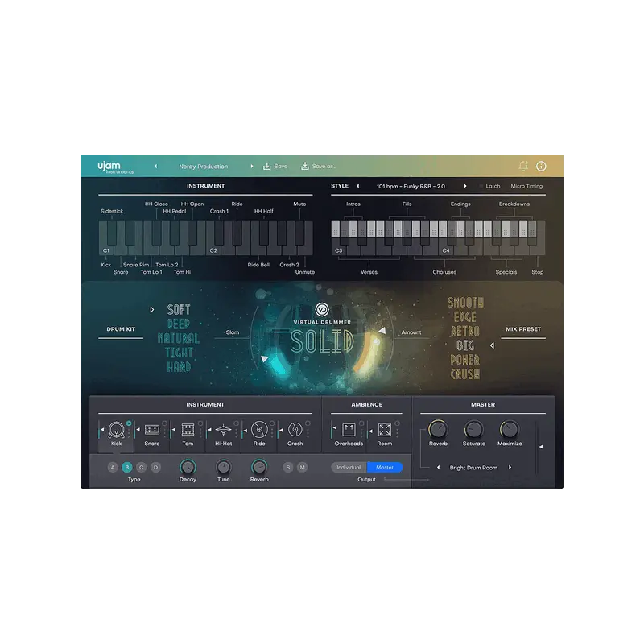
Task: Open the Nerdy Production preset list
Action: point(204,167)
